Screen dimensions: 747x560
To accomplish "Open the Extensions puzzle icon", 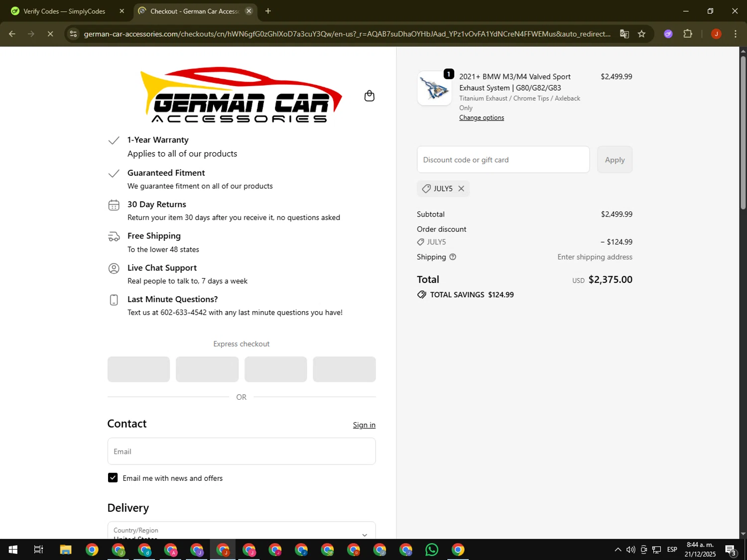I will pos(688,34).
